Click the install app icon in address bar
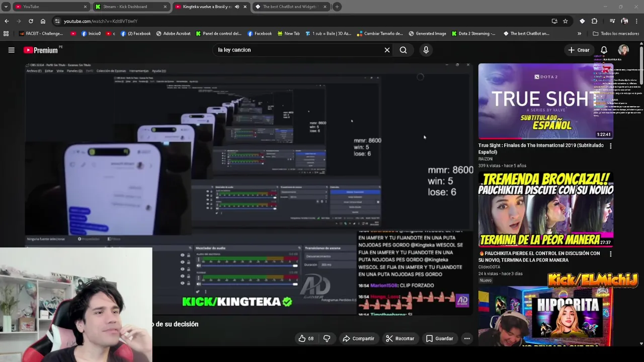This screenshot has height=362, width=644. pos(554,21)
